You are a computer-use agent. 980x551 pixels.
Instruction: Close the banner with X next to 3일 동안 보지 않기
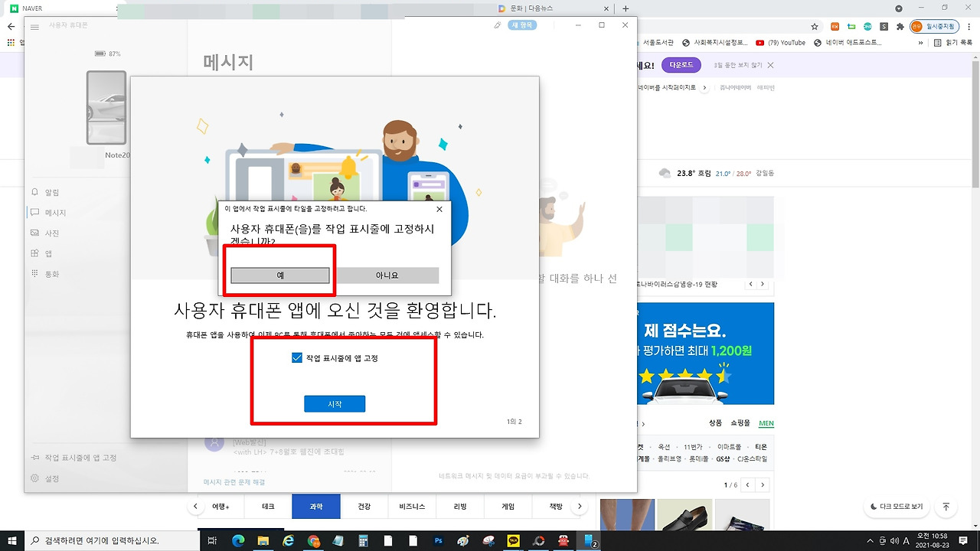pyautogui.click(x=771, y=65)
